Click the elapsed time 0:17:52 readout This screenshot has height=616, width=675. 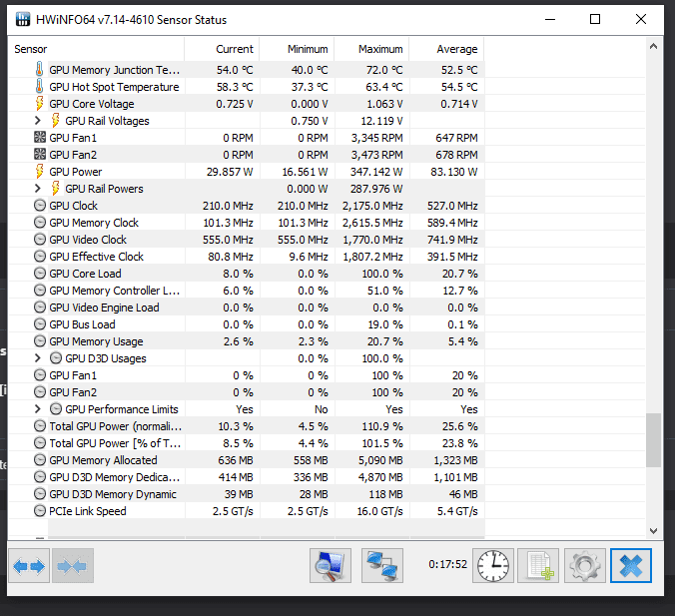[x=447, y=564]
